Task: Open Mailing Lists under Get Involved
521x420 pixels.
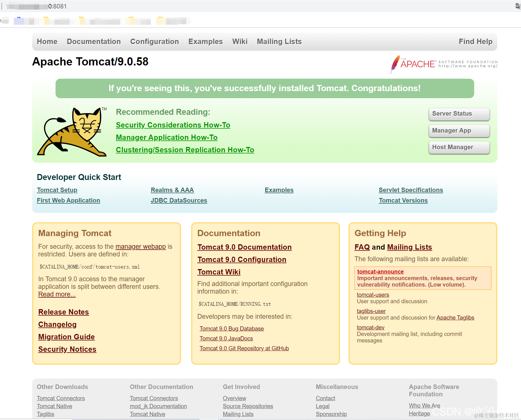Action: tap(238, 414)
